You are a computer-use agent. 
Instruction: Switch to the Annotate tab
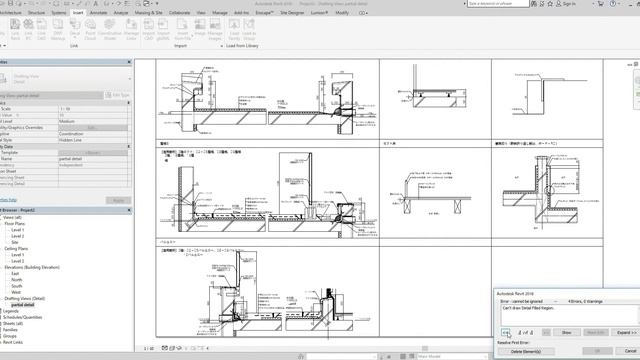coord(98,13)
